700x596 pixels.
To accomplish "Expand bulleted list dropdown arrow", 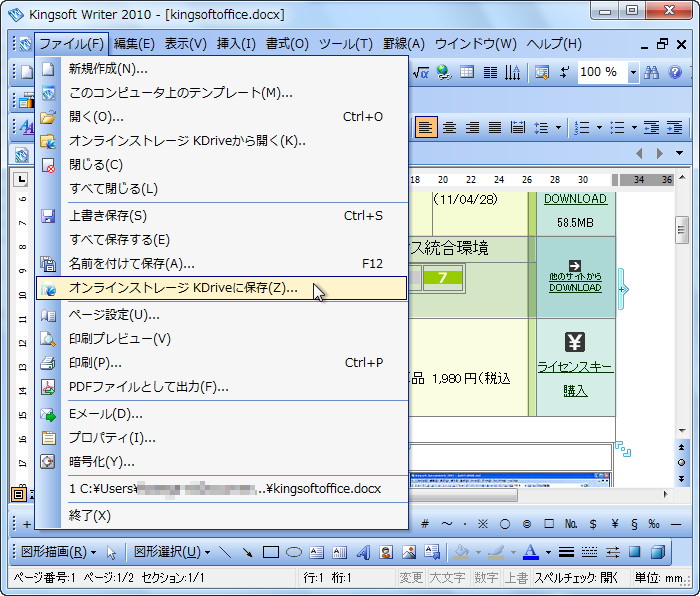I will click(634, 128).
